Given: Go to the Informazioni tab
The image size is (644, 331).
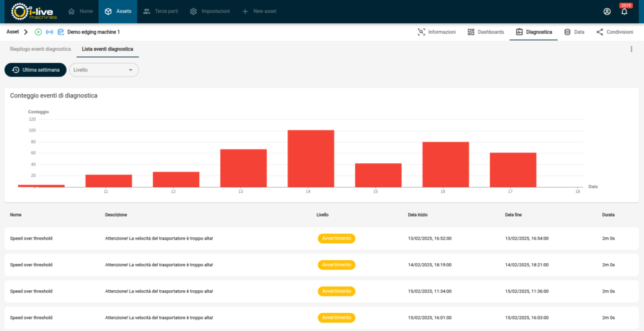Looking at the screenshot, I should pos(436,32).
